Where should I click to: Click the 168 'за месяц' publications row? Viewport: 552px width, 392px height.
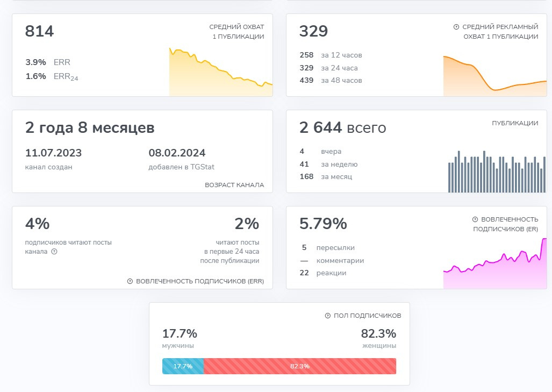(x=326, y=176)
